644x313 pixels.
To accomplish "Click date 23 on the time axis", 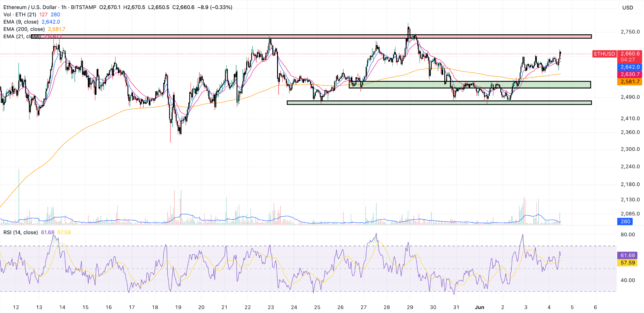I will [271, 307].
